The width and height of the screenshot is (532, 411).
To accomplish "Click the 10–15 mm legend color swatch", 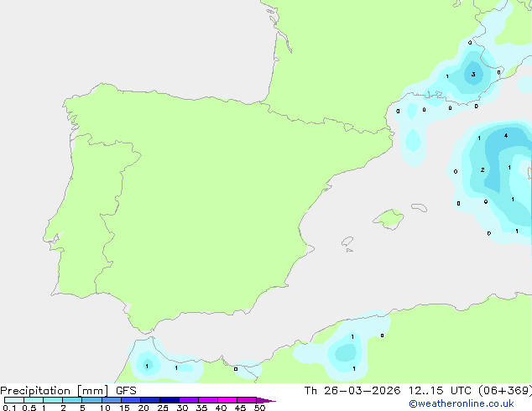I will tap(112, 400).
